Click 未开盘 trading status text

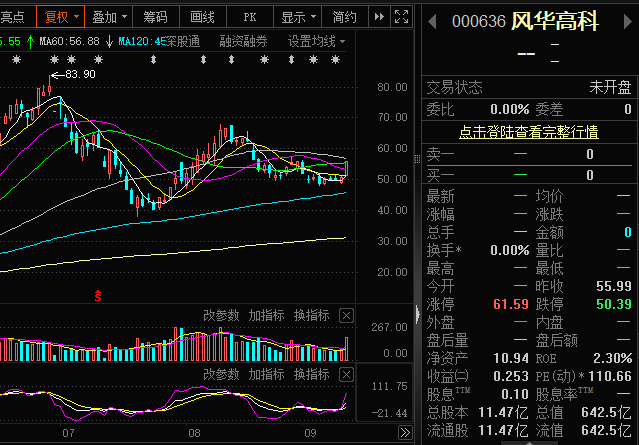610,87
